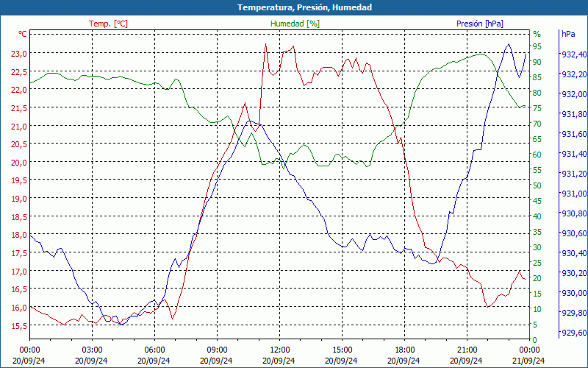Select the '85' humidity axis tick
Screen dimensions: 588x368
pos(537,77)
